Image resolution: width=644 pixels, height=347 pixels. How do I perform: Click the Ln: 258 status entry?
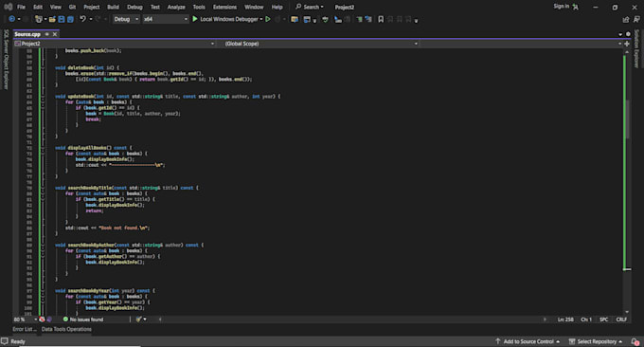tap(565, 320)
